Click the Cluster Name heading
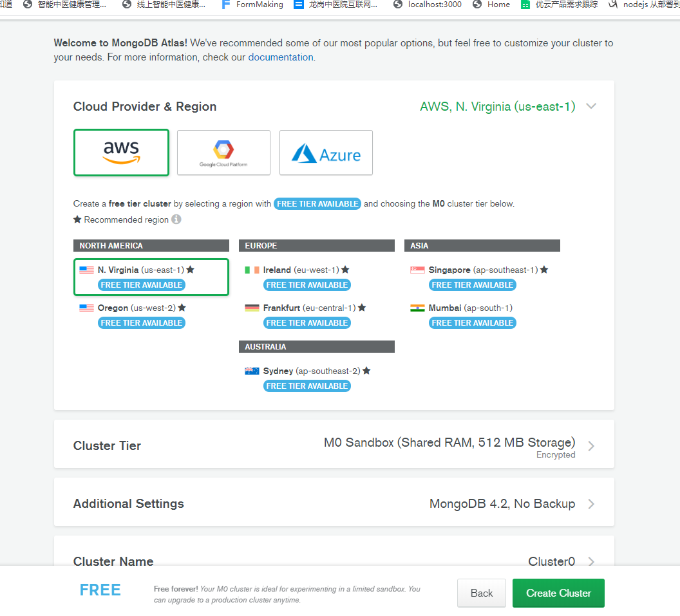680x616 pixels. tap(113, 561)
